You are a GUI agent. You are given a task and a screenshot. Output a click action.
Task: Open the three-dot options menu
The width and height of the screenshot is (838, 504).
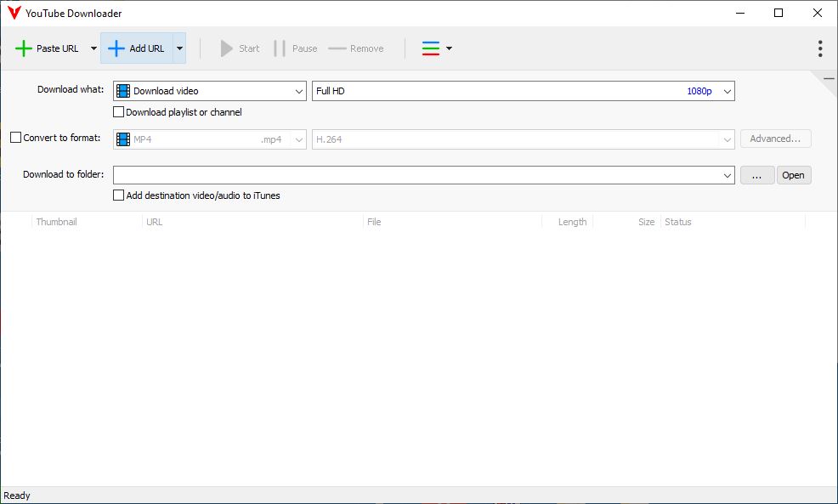[820, 48]
